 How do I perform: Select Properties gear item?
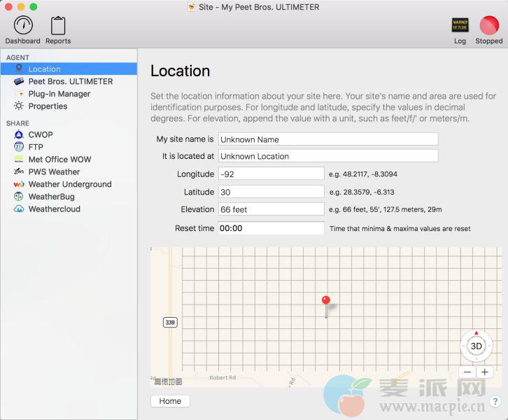48,106
